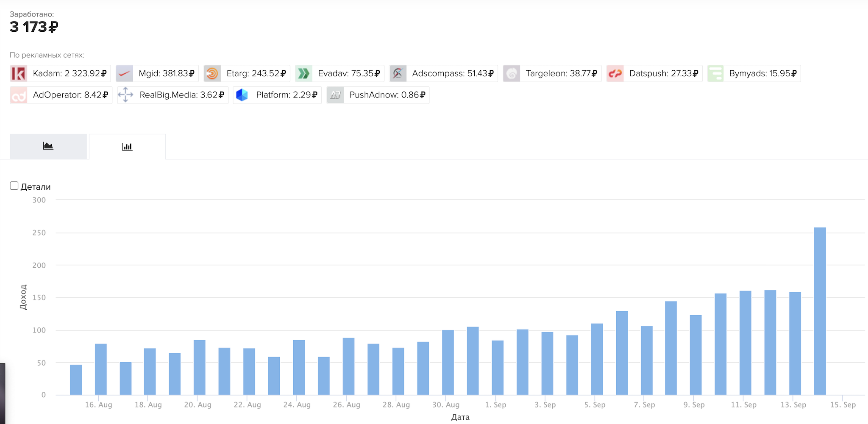868x424 pixels.
Task: Click the 3 173₽ total earned amount
Action: [x=34, y=27]
